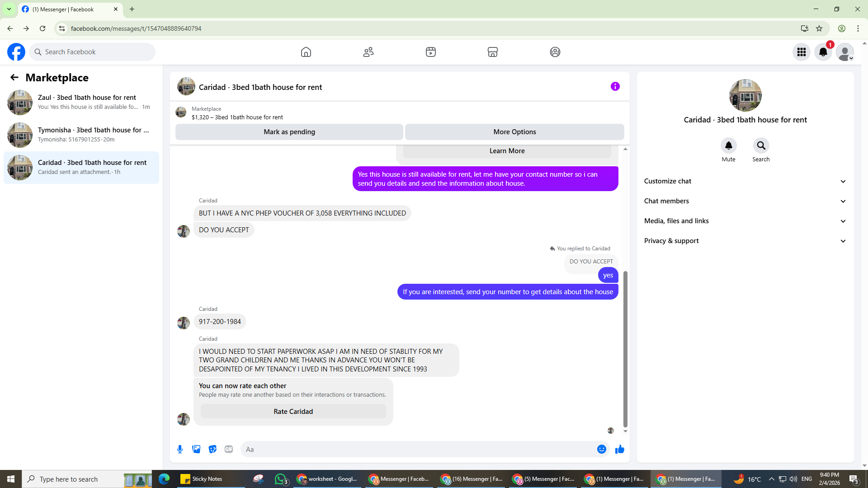The image size is (868, 488).
Task: Open the conversation information icon
Action: pos(615,86)
